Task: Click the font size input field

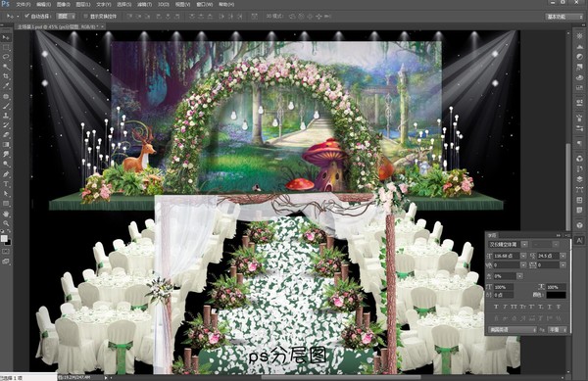Action: point(507,256)
